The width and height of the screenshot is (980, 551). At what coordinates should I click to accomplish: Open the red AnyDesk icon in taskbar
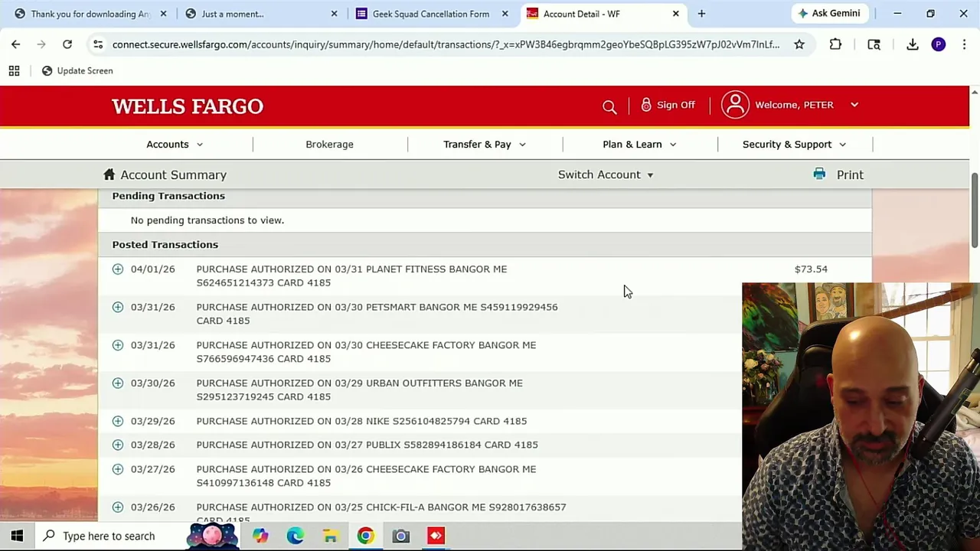point(436,536)
